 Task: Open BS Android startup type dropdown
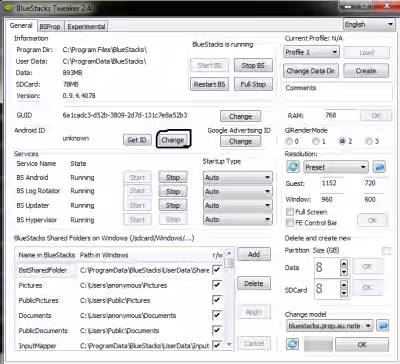[238, 177]
